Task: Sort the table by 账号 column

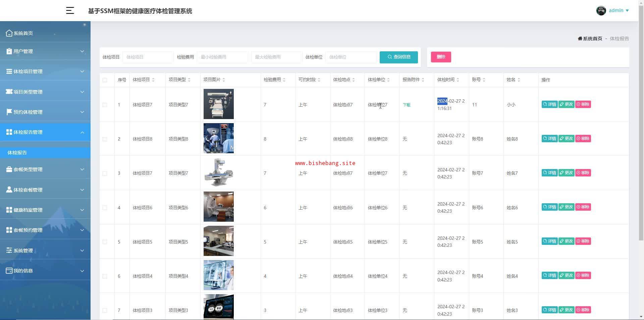Action: (x=484, y=80)
